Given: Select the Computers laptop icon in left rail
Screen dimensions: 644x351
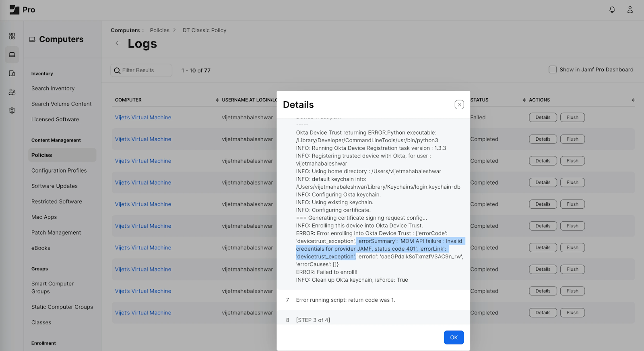Looking at the screenshot, I should [12, 55].
